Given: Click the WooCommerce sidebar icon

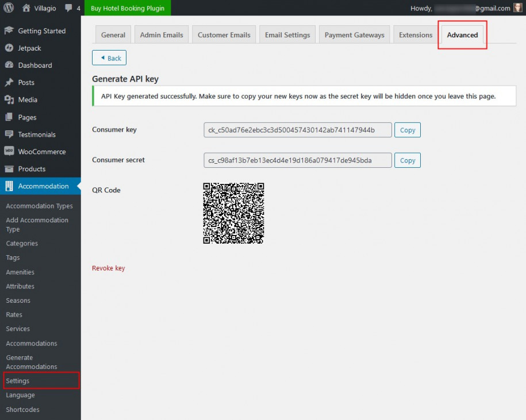Looking at the screenshot, I should click(x=9, y=152).
